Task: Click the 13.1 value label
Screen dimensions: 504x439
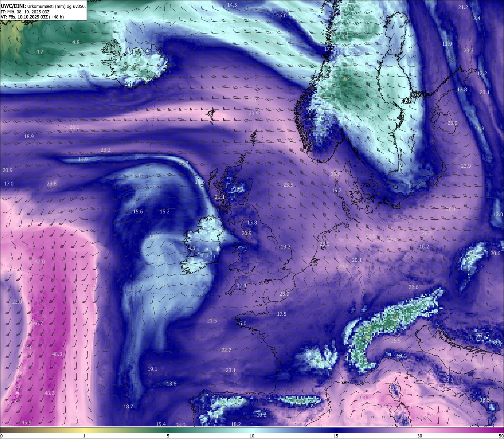Action: (x=448, y=380)
